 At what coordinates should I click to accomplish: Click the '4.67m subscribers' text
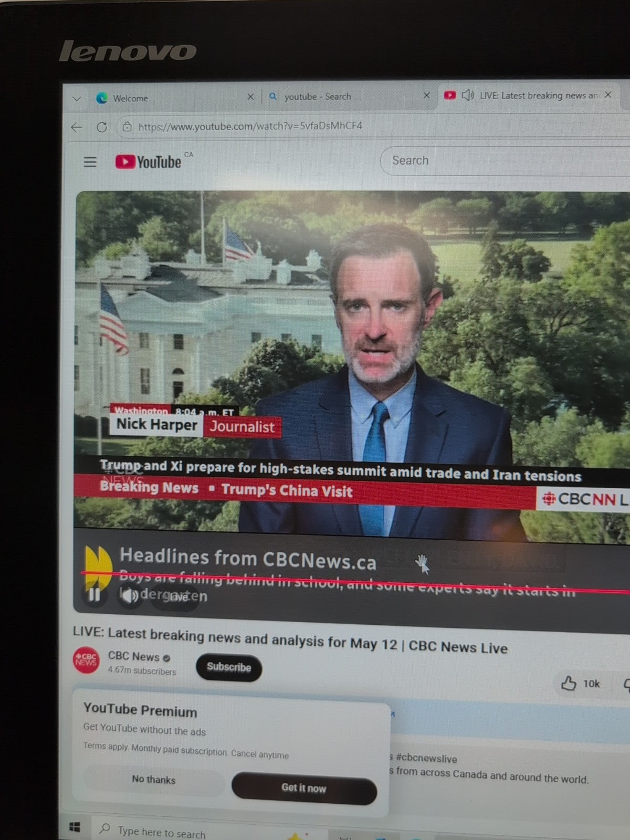click(142, 671)
